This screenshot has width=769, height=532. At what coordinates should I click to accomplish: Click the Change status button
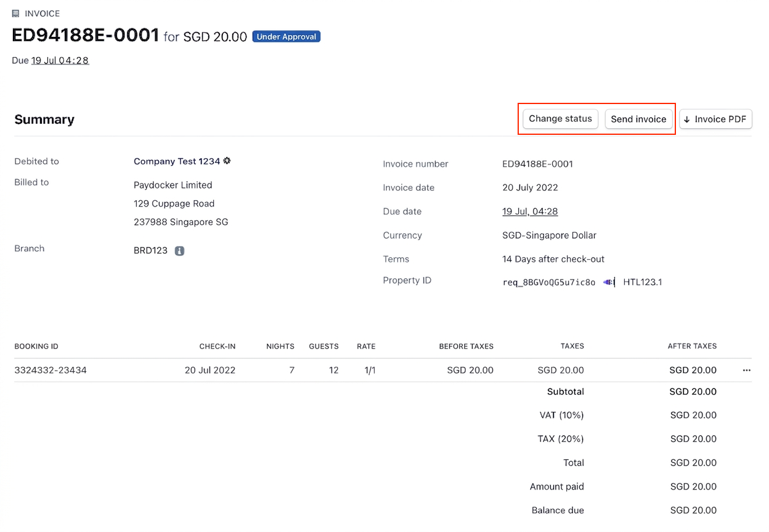(x=560, y=119)
